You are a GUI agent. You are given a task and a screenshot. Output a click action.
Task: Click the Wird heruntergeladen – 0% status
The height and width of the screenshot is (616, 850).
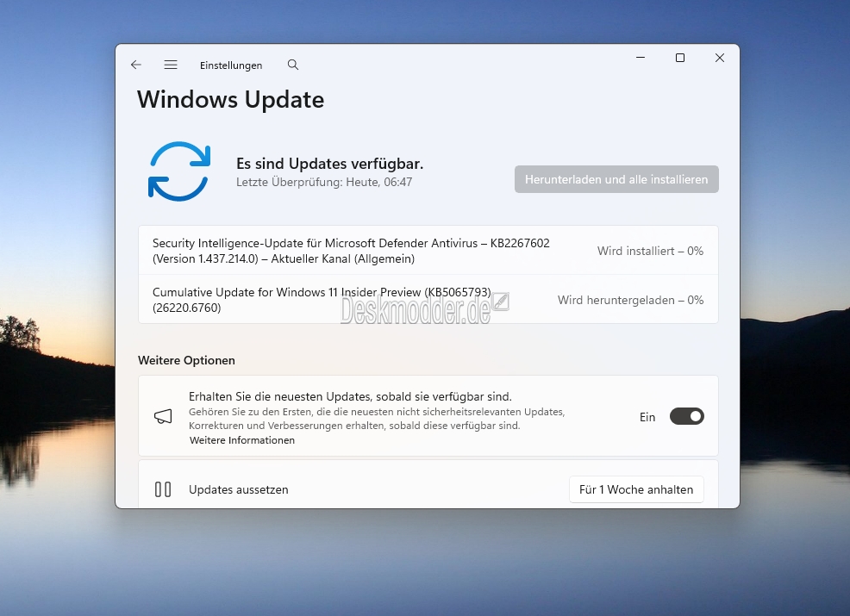pos(630,300)
